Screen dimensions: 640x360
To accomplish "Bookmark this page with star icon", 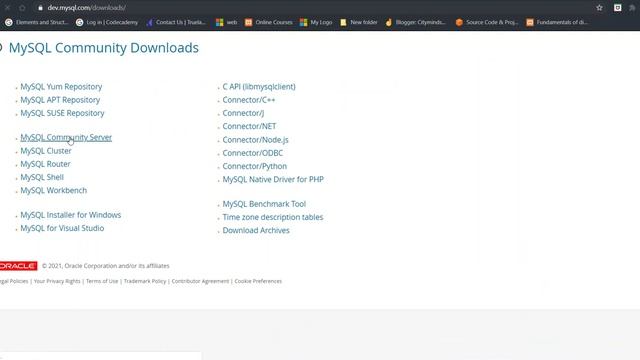I will (599, 8).
